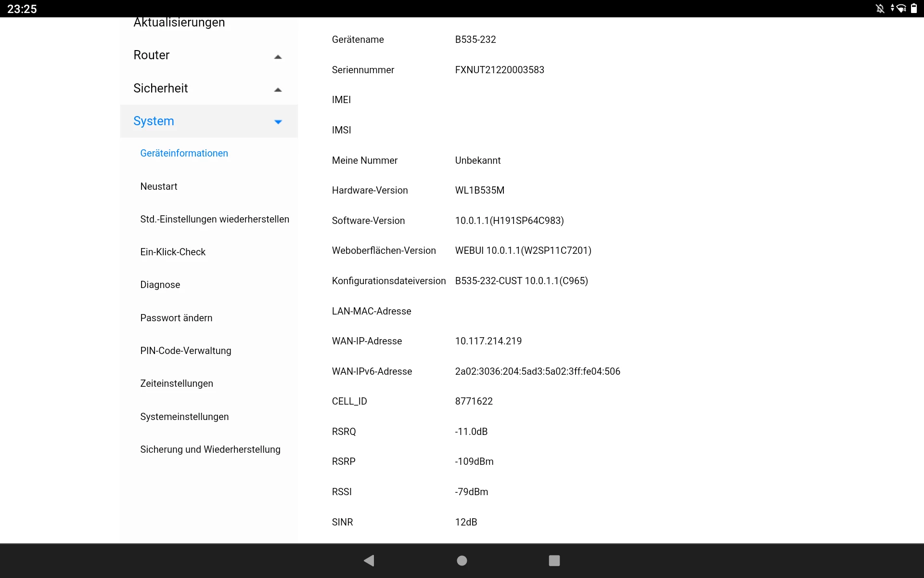Tap the muted notifications bell icon
924x578 pixels.
[x=880, y=9]
